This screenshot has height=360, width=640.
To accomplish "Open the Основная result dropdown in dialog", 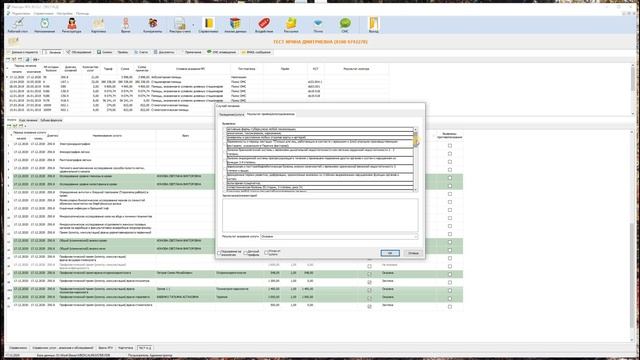I will point(339,236).
